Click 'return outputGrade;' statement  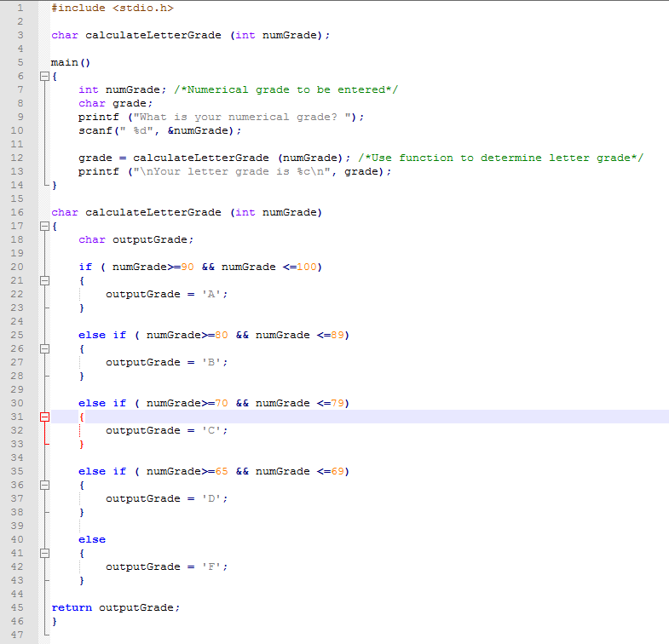116,607
